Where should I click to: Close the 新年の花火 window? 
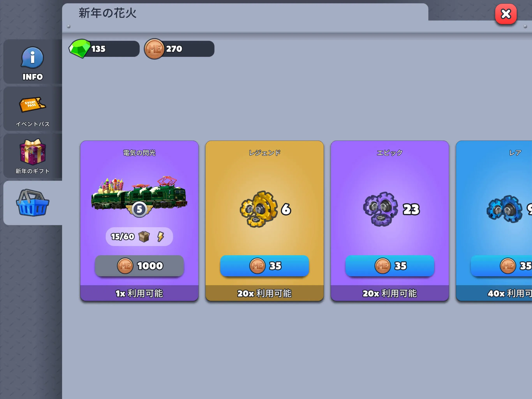click(506, 14)
